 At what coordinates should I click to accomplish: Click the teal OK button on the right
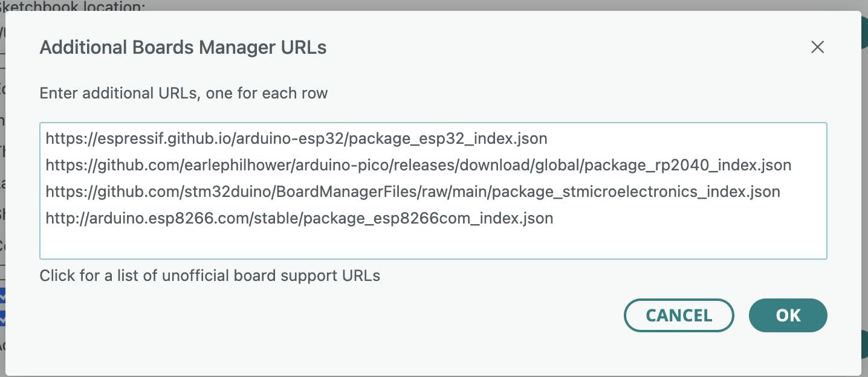pyautogui.click(x=788, y=315)
